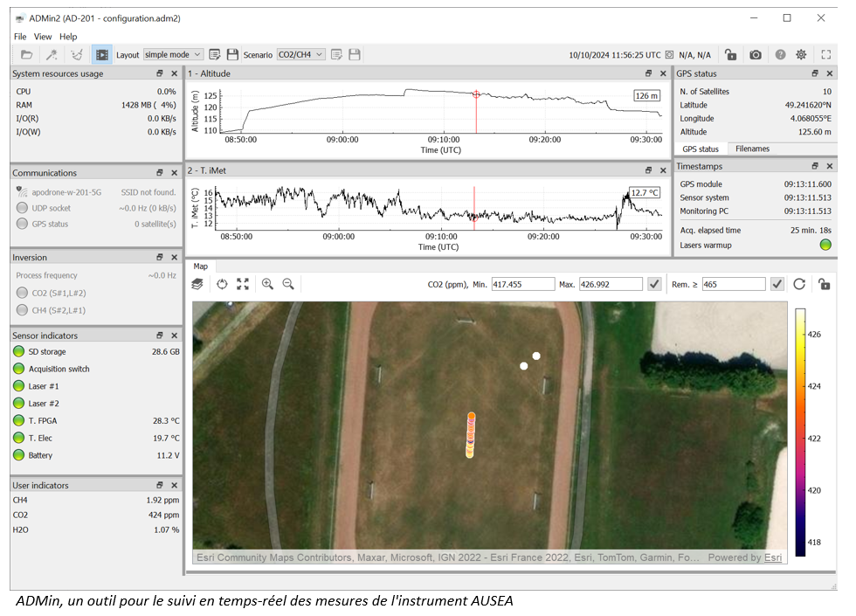This screenshot has height=616, width=856.
Task: Follow the Esri link in map attribution
Action: 772,557
